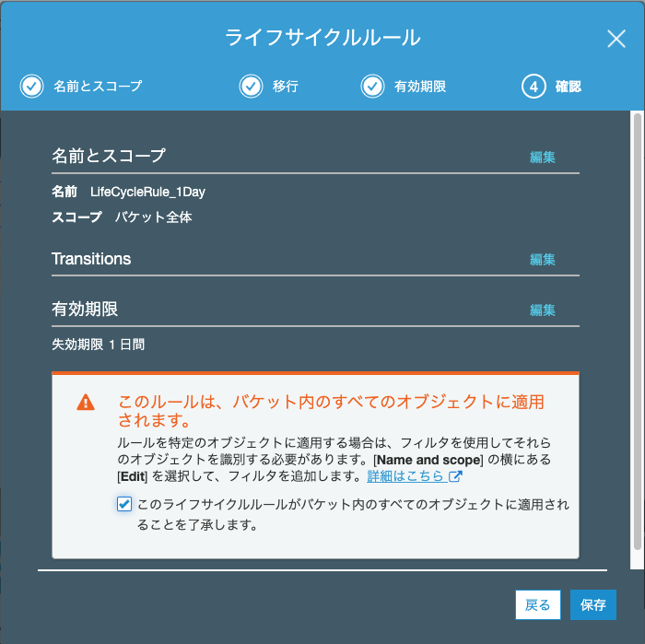
Task: Edit the Transitions section
Action: coord(542,260)
